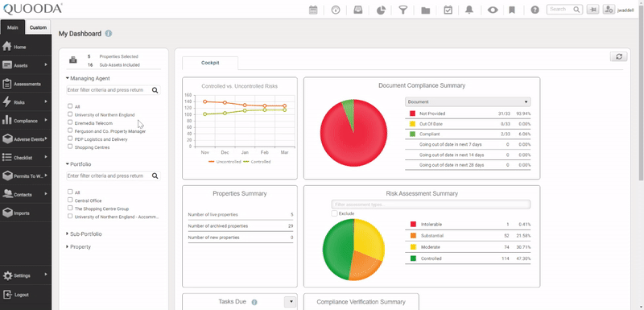Click the Managing Agent filter criteria field
Viewport: 644px width, 310px height.
click(x=109, y=90)
